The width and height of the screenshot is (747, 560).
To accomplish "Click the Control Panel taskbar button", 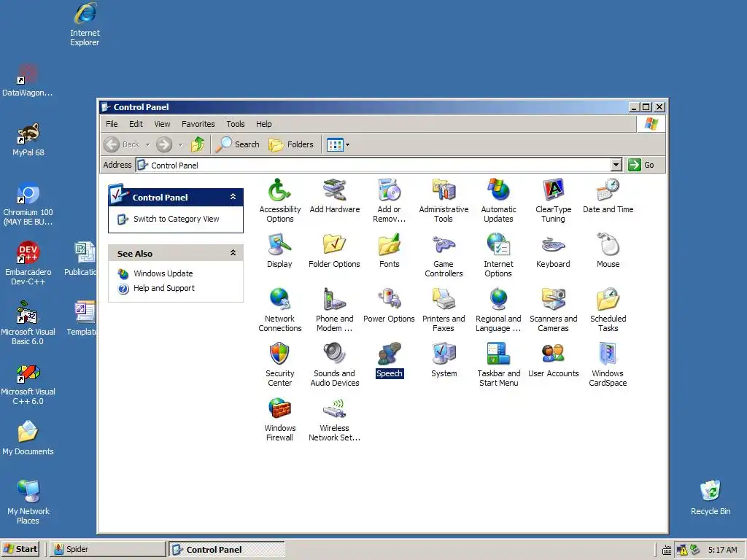I will coord(227,549).
